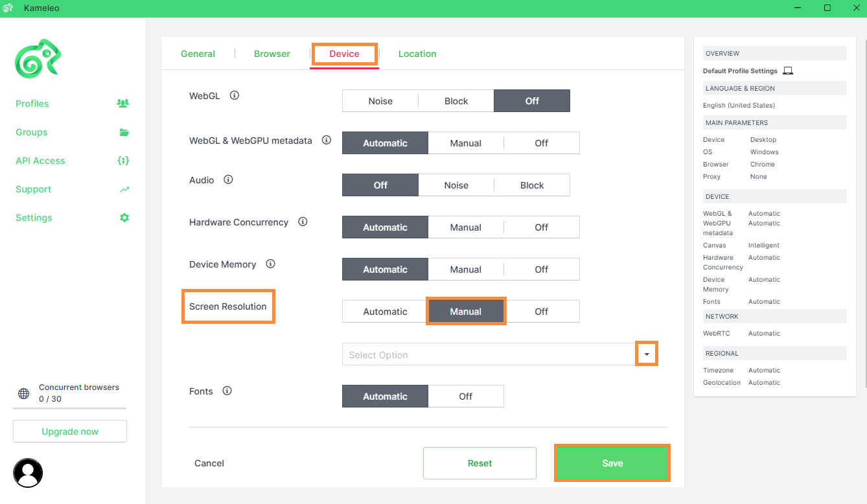This screenshot has width=867, height=504.
Task: Click the Windows OS value
Action: click(765, 152)
